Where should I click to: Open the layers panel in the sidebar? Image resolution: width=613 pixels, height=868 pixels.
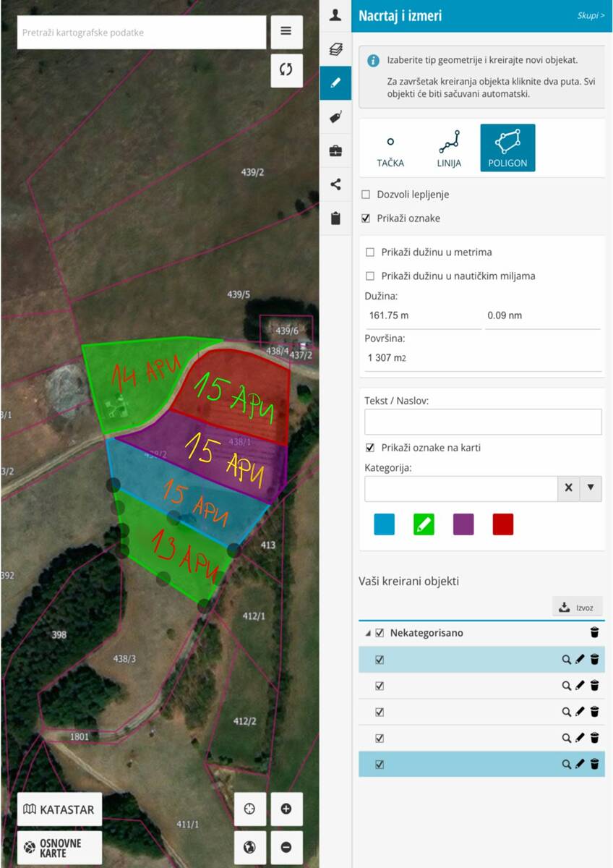pyautogui.click(x=335, y=49)
